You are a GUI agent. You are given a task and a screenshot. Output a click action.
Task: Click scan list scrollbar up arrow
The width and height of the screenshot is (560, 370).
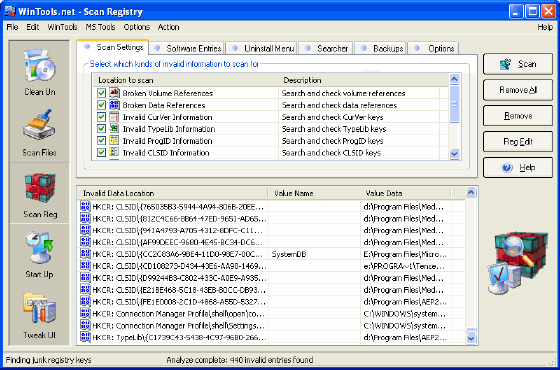(454, 79)
